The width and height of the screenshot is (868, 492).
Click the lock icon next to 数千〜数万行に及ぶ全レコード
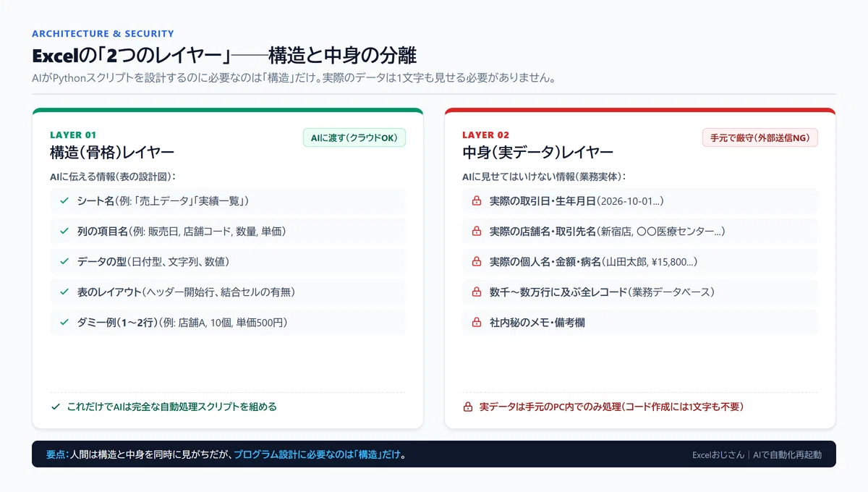point(477,292)
